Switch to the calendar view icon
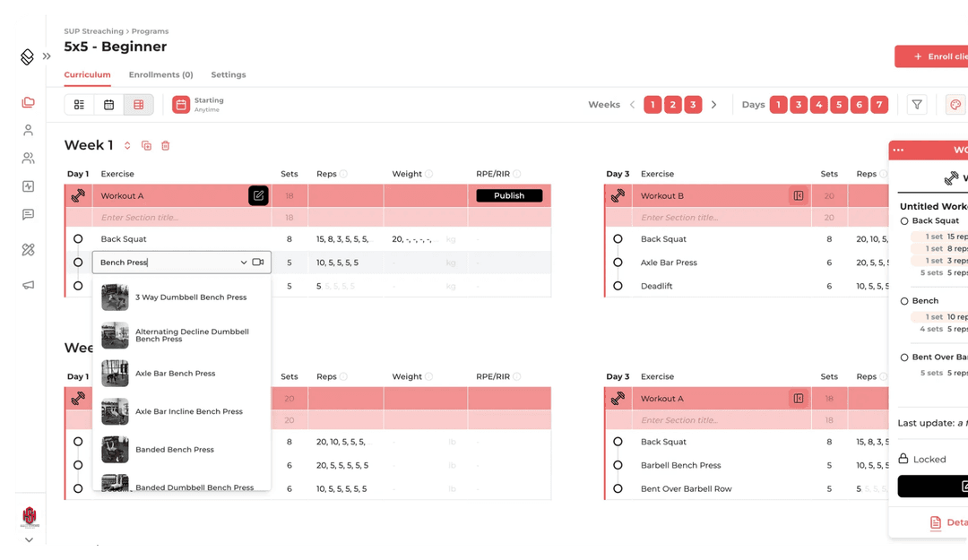 tap(108, 104)
